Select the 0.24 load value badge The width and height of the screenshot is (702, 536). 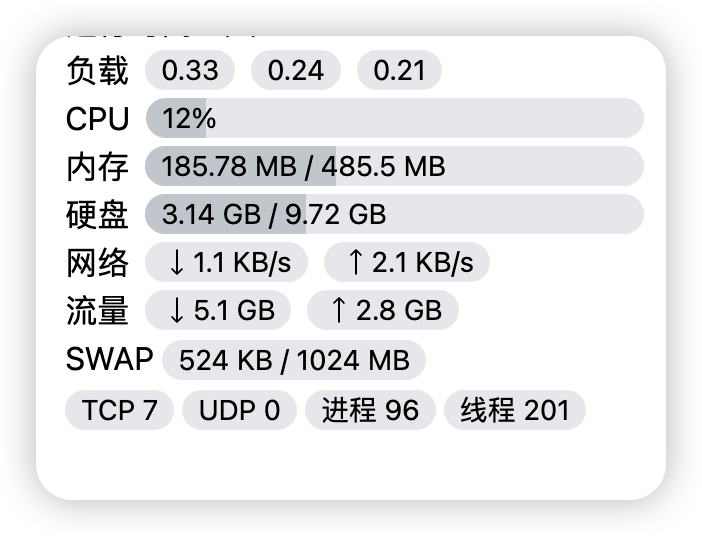pos(296,70)
